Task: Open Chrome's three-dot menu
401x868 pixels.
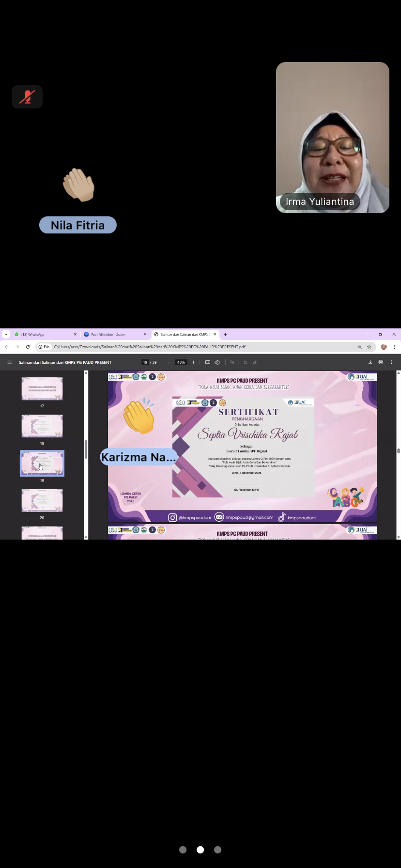Action: click(394, 347)
